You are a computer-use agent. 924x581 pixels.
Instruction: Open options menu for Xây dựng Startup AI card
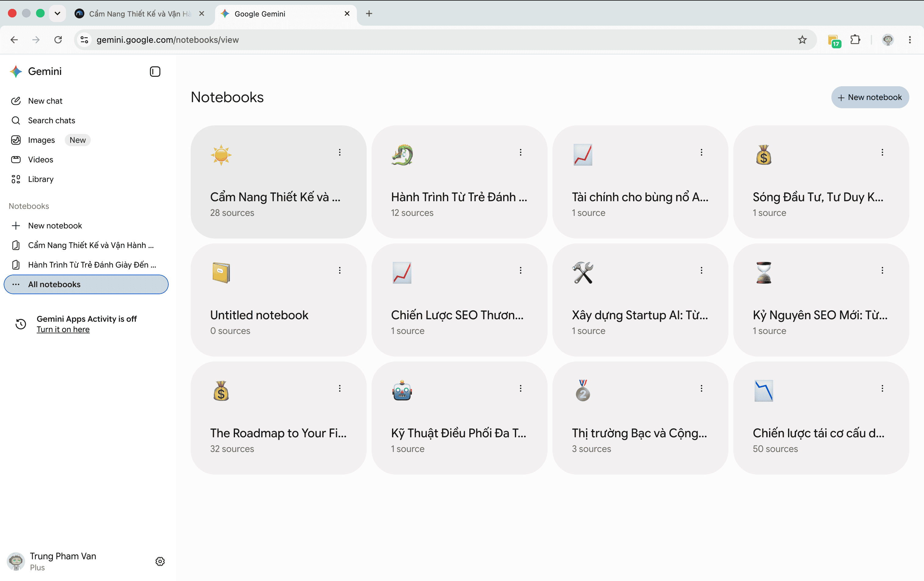pyautogui.click(x=702, y=270)
